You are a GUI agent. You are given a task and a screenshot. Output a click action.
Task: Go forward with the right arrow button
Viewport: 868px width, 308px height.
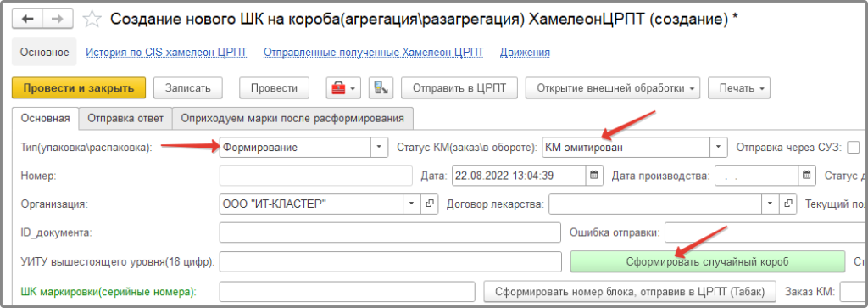(57, 19)
